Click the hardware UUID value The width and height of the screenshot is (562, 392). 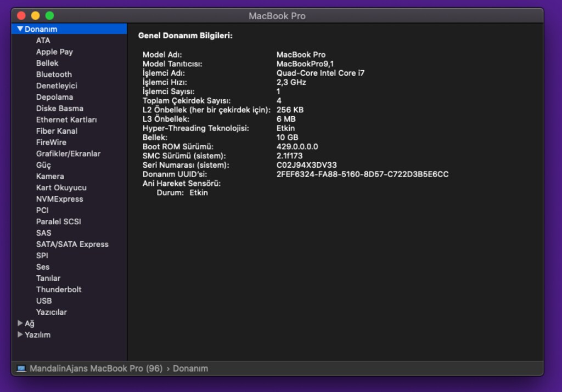[x=362, y=174]
